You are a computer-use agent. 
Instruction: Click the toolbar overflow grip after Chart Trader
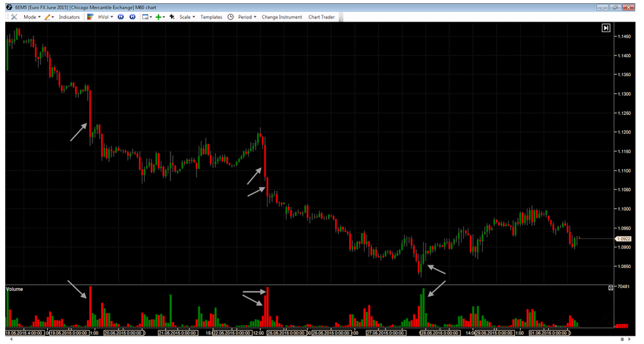tap(341, 17)
